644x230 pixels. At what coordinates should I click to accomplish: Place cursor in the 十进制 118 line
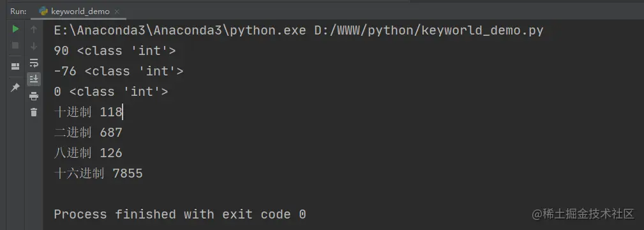(x=88, y=112)
